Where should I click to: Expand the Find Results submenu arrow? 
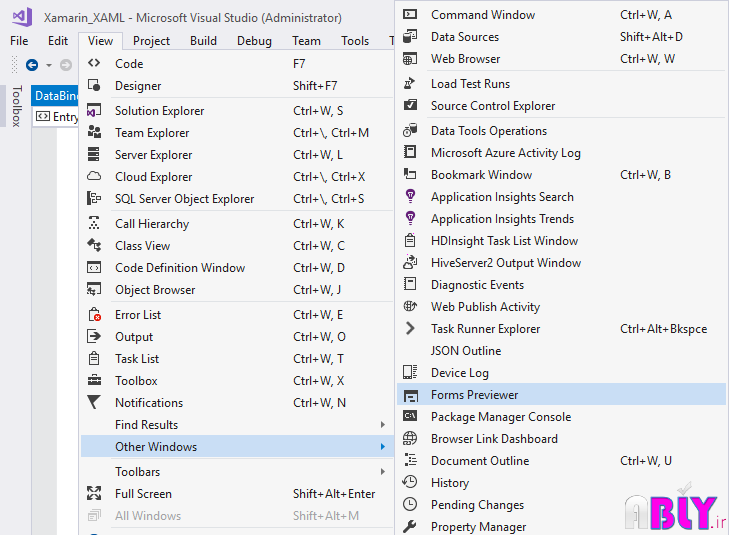(383, 424)
